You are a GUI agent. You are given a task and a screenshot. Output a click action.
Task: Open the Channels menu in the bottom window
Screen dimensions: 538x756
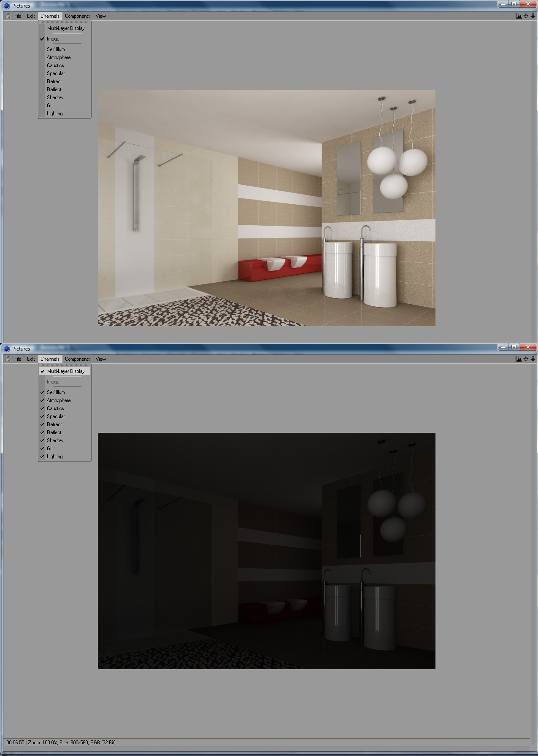click(x=50, y=359)
